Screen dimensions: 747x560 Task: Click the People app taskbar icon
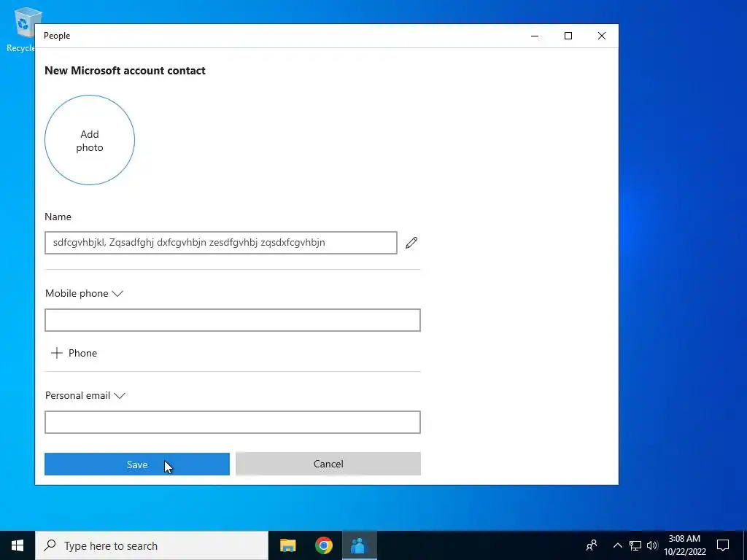[x=359, y=545]
